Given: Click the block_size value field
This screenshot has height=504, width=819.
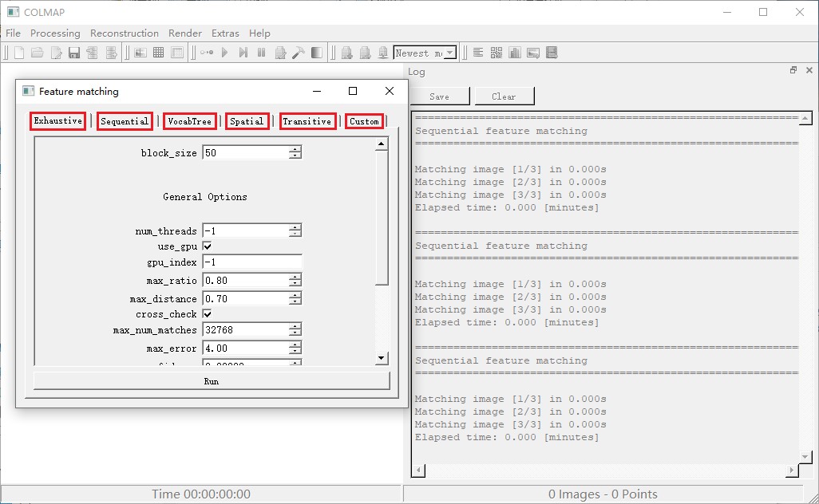Looking at the screenshot, I should [x=246, y=153].
